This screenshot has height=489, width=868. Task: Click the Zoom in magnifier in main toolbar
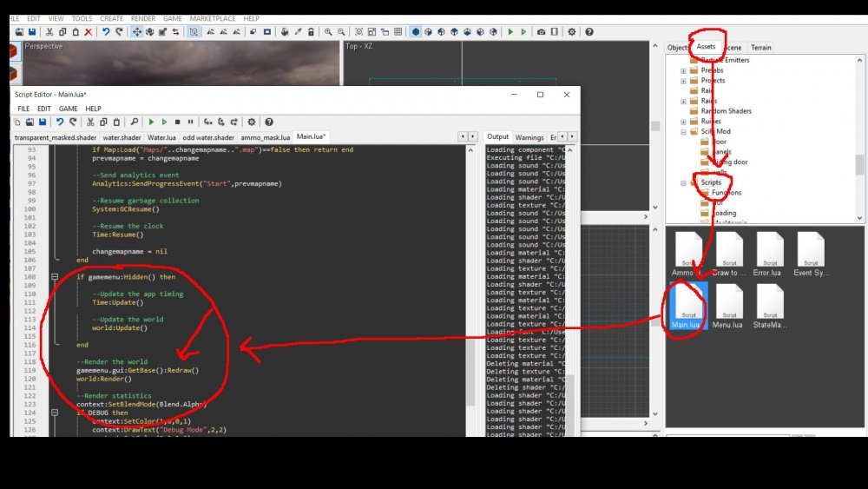click(328, 32)
